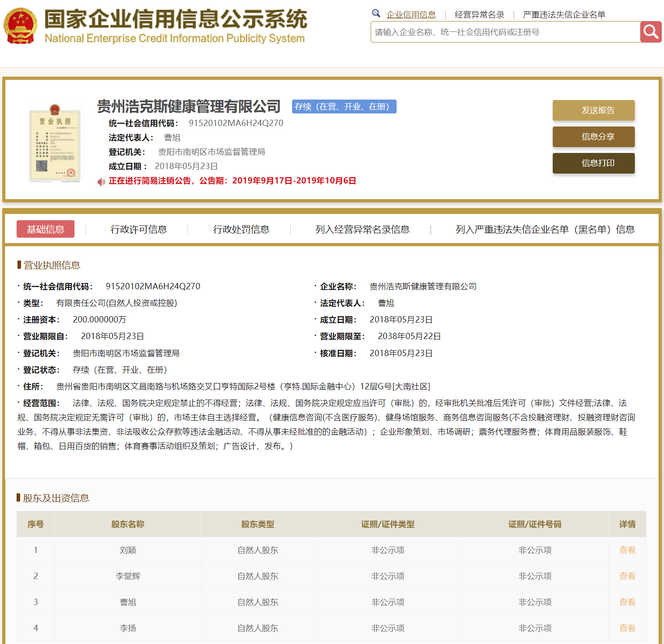Image resolution: width=664 pixels, height=644 pixels.
Task: Switch to the 行政许可信息 tab
Action: [x=139, y=229]
